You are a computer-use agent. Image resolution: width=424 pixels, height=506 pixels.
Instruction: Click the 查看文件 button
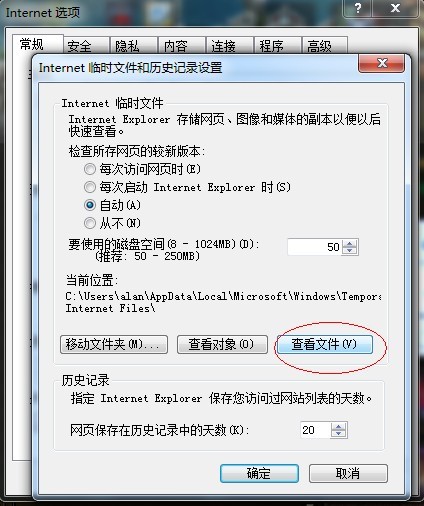325,344
